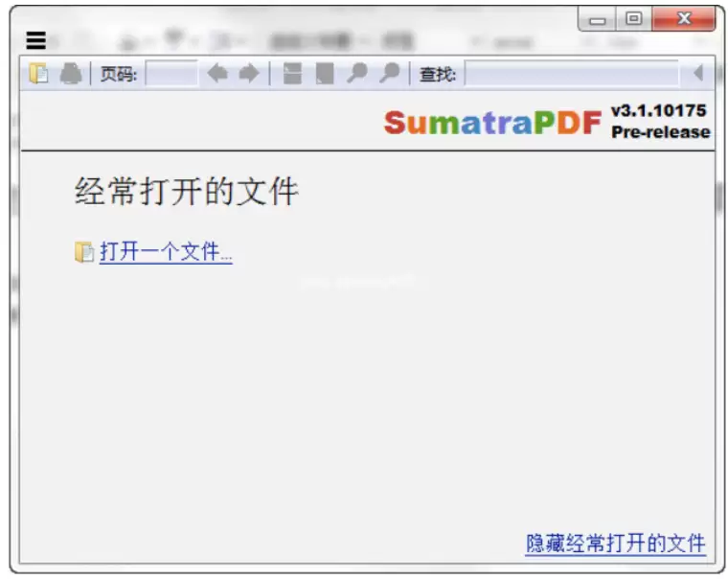This screenshot has width=728, height=579.
Task: Focus the 查找 search field
Action: click(572, 74)
